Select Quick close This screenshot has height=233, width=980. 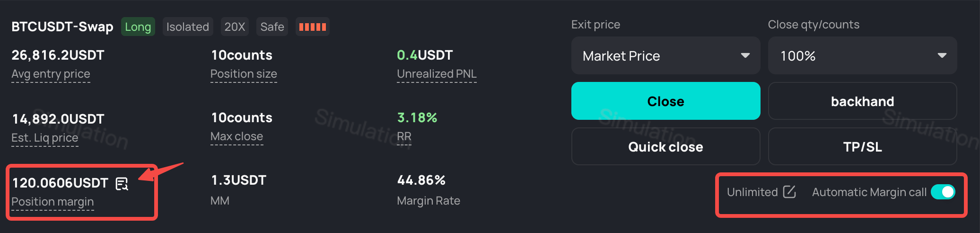pyautogui.click(x=666, y=146)
